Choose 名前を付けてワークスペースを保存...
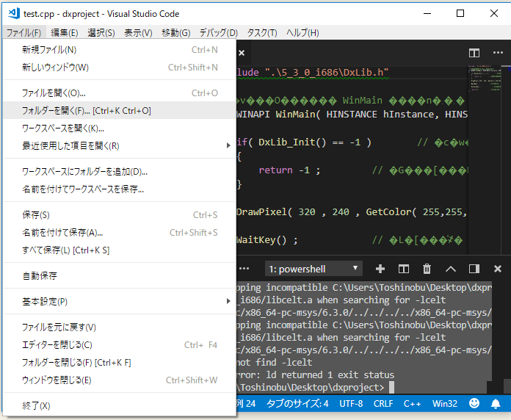Image resolution: width=511 pixels, height=420 pixels. [119, 189]
